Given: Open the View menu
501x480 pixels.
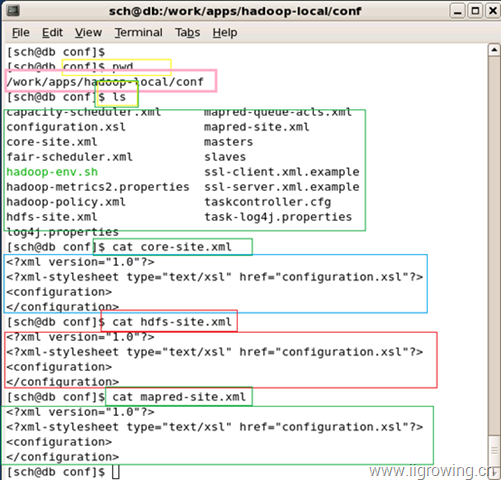Looking at the screenshot, I should click(x=88, y=33).
